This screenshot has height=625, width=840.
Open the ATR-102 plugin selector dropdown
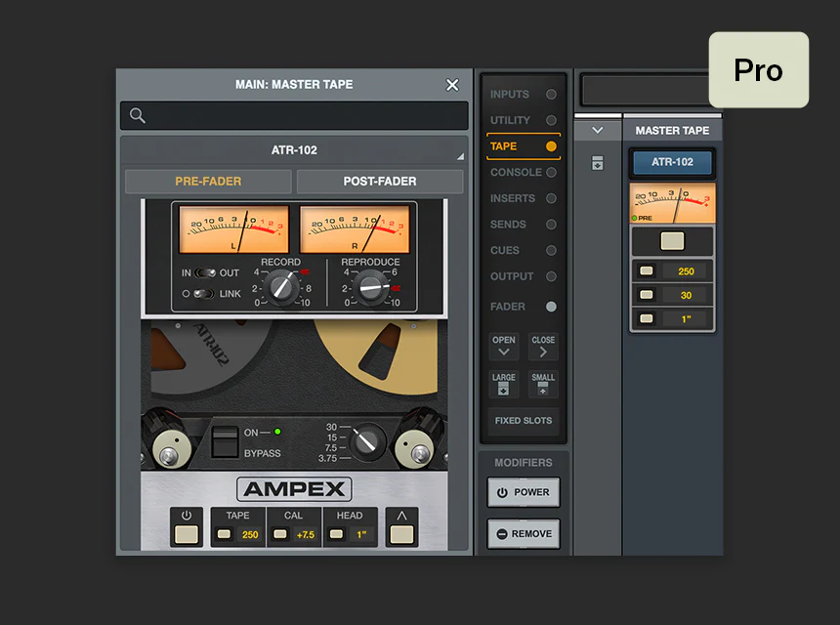pos(294,150)
